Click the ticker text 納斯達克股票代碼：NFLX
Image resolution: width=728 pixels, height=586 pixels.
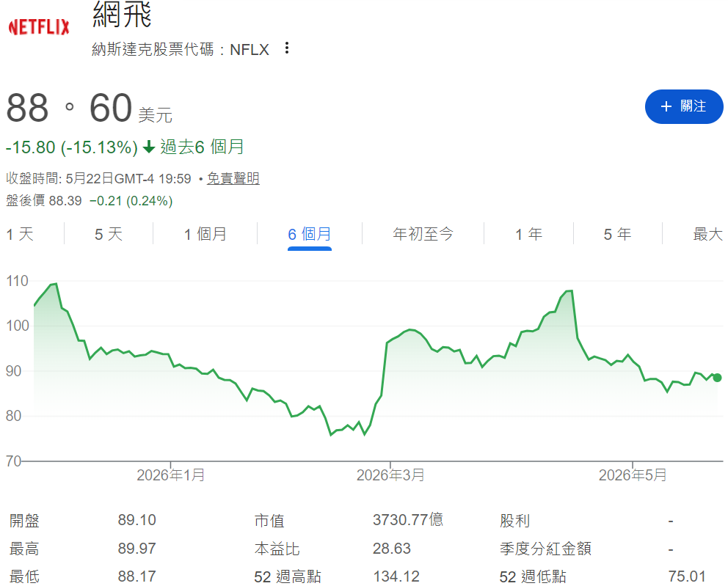(181, 49)
